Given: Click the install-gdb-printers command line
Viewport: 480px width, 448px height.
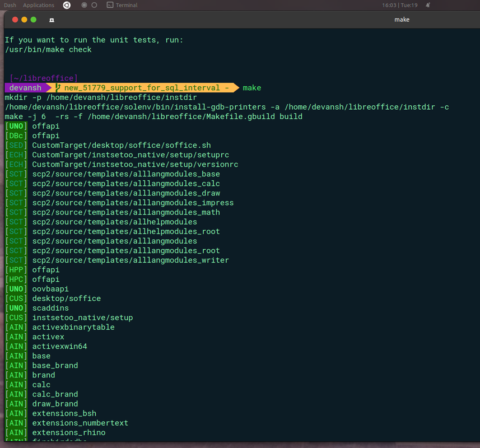Looking at the screenshot, I should (227, 107).
